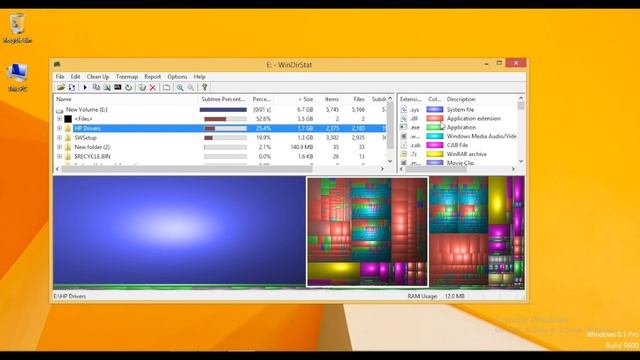
Task: Click the WinDirStat title bar app icon
Action: pos(57,64)
